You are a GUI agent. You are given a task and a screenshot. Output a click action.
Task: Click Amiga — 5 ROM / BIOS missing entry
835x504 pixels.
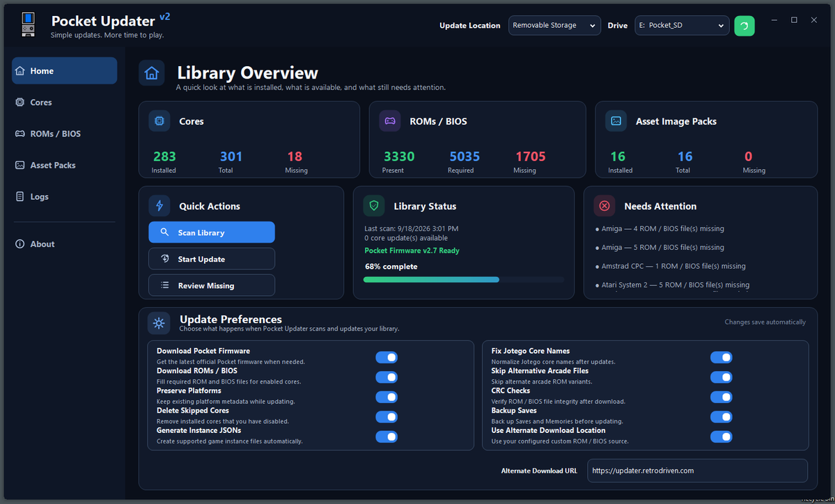pos(660,247)
